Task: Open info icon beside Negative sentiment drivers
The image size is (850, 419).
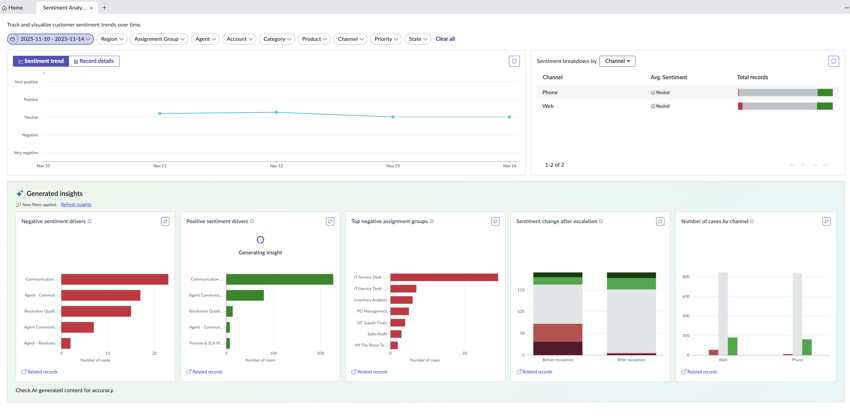Action: pyautogui.click(x=89, y=221)
